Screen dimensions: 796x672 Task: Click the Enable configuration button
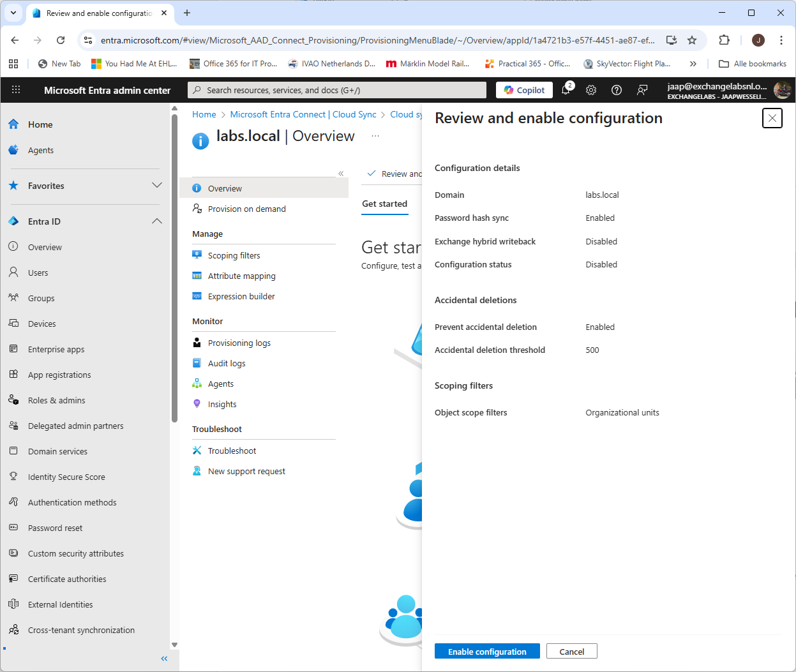tap(487, 651)
